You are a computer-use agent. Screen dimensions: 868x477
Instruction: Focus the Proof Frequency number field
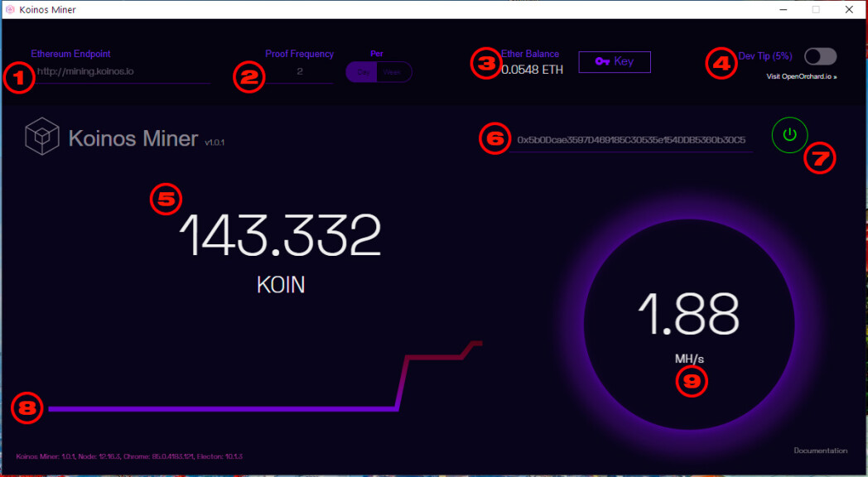point(300,71)
